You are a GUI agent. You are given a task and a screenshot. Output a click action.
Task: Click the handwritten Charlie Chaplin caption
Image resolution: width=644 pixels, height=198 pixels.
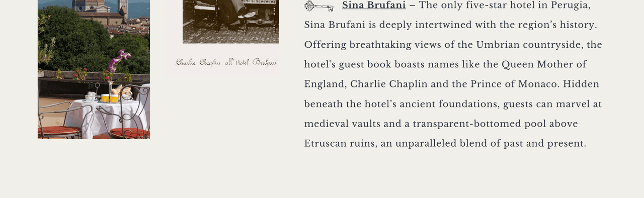226,62
